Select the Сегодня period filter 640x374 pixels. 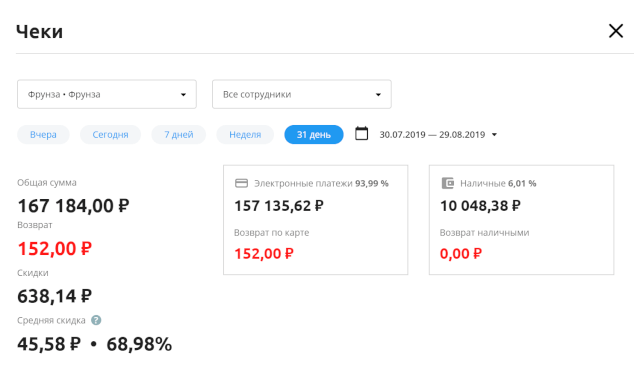click(x=110, y=134)
